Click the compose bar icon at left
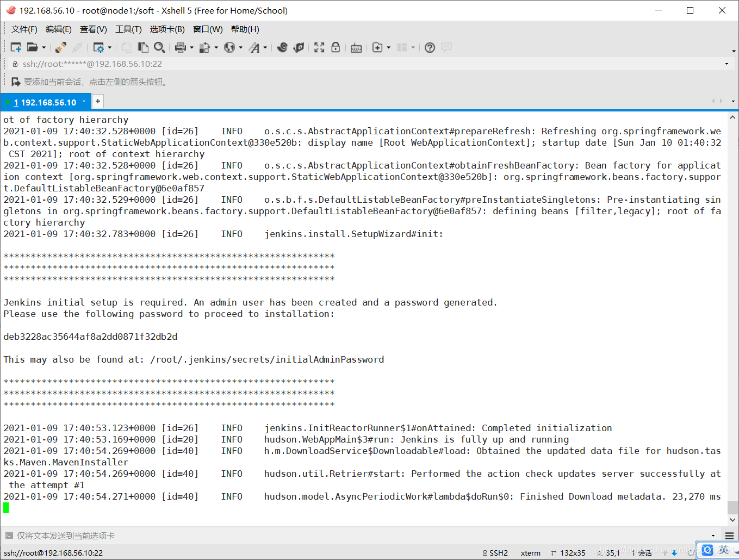The image size is (739, 560). (9, 536)
